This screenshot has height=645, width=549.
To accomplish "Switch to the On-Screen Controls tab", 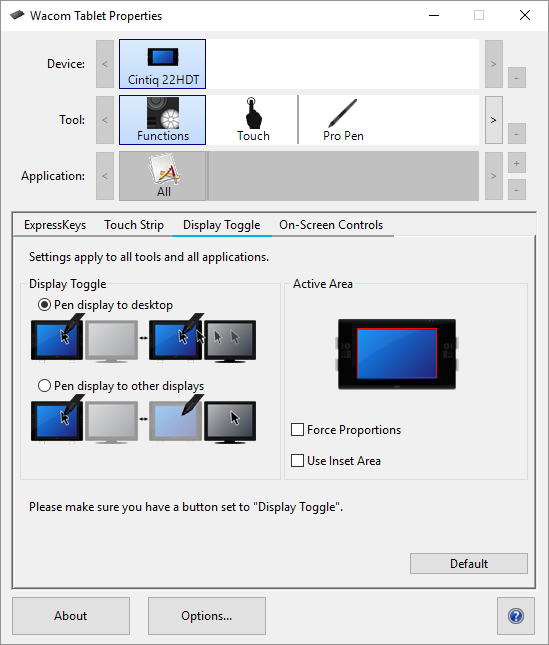I will tap(331, 225).
